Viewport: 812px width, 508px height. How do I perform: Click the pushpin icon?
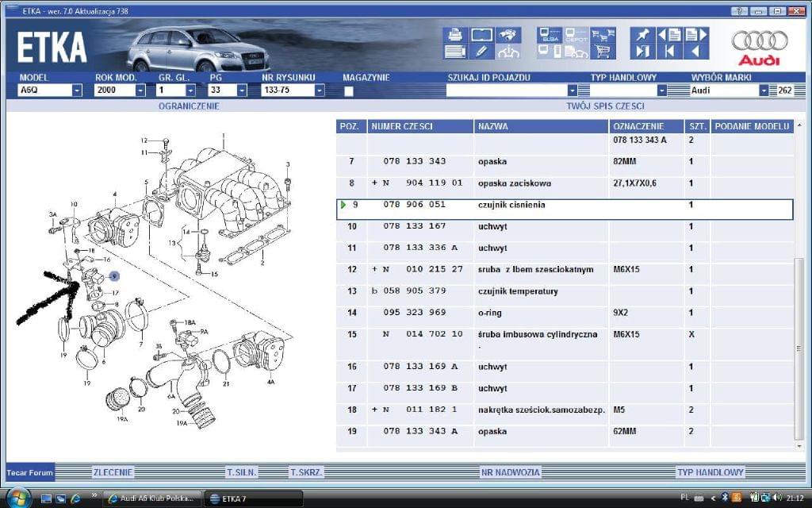point(642,35)
